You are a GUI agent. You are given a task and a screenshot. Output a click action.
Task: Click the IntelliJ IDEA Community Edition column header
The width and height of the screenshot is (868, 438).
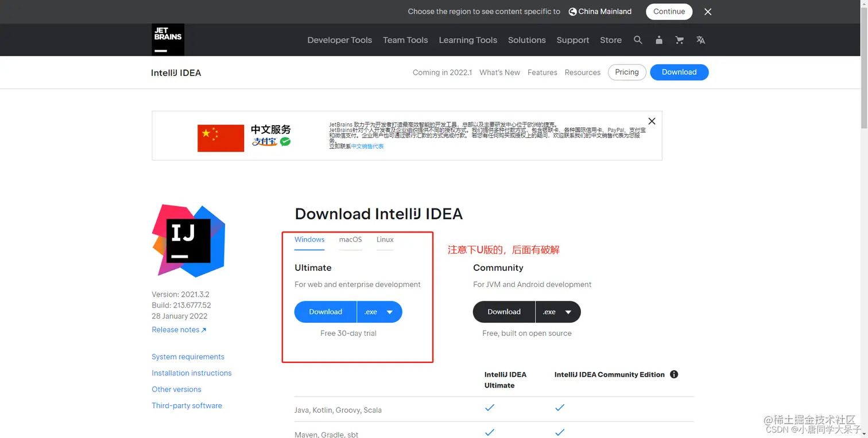[x=609, y=374]
